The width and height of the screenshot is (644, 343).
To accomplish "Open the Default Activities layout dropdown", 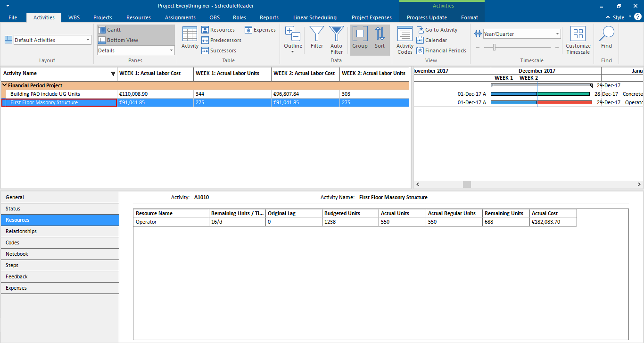I will click(88, 40).
